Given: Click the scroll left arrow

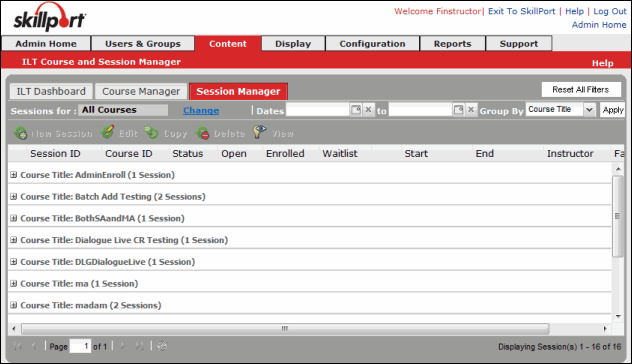Looking at the screenshot, I should [14, 329].
